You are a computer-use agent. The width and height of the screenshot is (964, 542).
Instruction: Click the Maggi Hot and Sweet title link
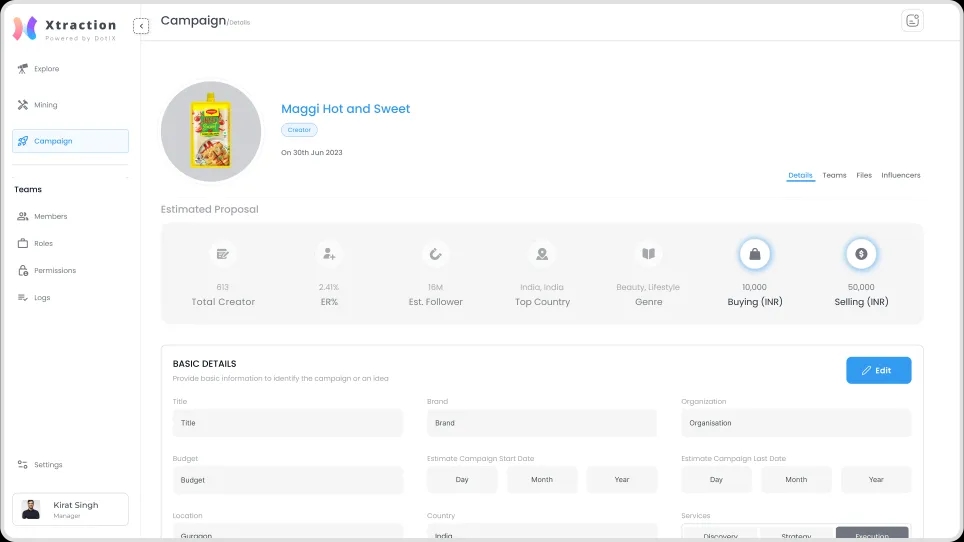346,109
